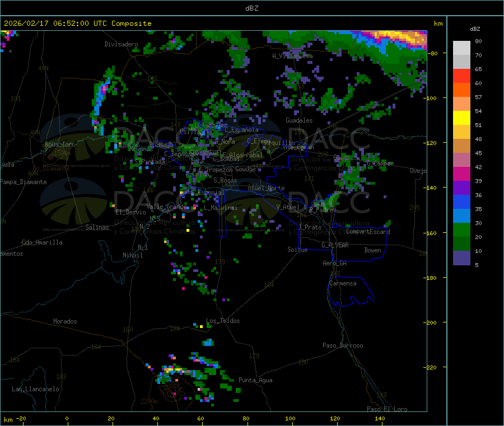Image resolution: width=504 pixels, height=426 pixels.
Task: Click the 'Goudge' map label
Action: (245, 169)
